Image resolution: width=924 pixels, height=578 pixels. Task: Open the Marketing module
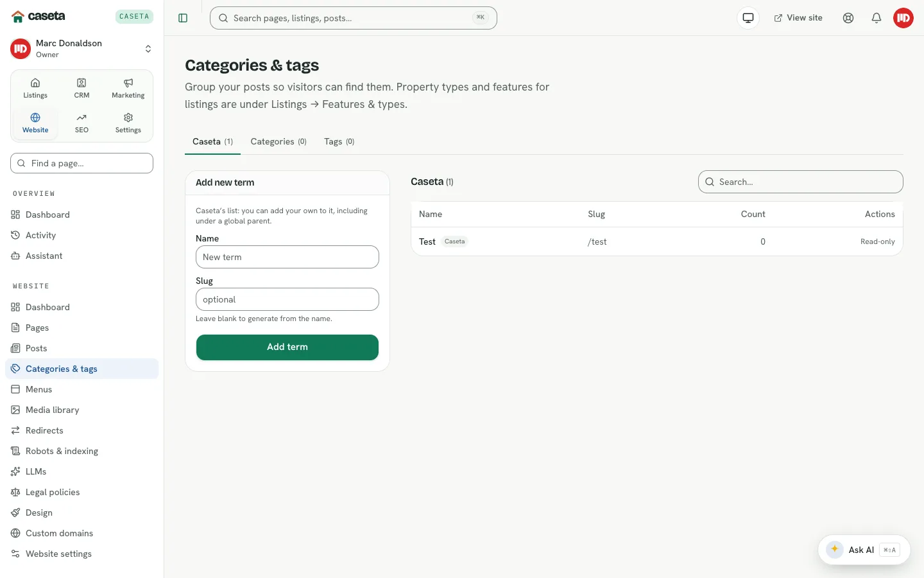(x=128, y=89)
